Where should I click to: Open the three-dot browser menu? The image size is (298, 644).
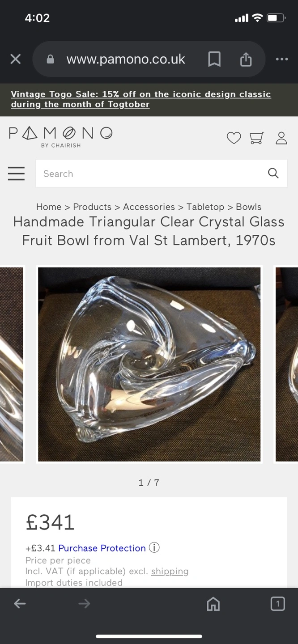(282, 59)
